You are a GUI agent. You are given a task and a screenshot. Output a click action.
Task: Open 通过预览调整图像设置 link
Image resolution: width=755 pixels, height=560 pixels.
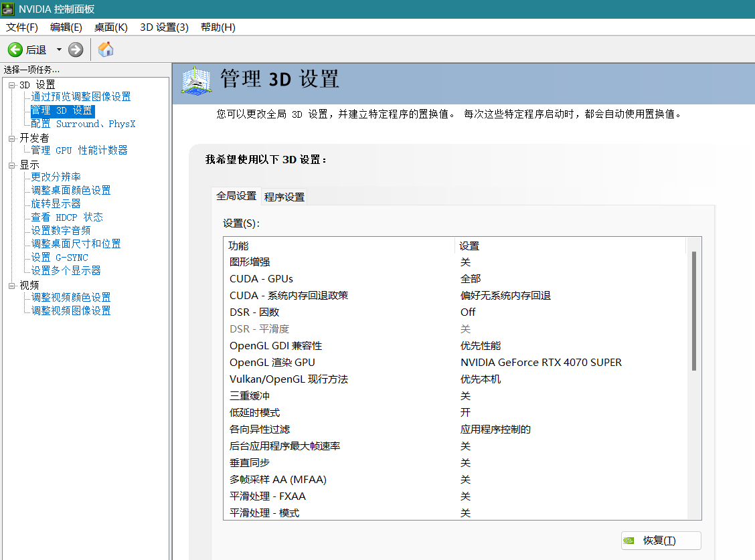pyautogui.click(x=81, y=97)
